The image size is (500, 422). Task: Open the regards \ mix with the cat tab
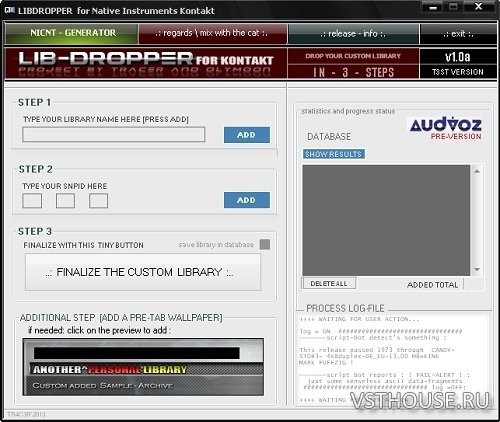pyautogui.click(x=213, y=33)
